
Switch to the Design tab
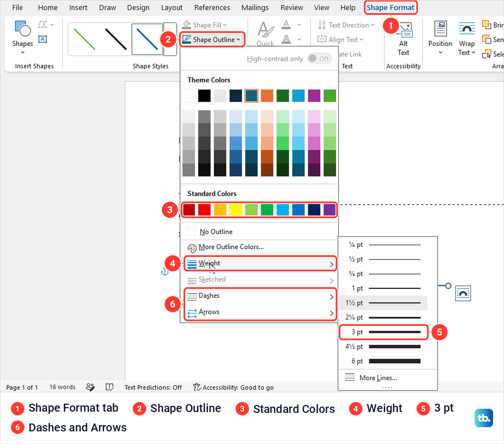click(x=138, y=8)
